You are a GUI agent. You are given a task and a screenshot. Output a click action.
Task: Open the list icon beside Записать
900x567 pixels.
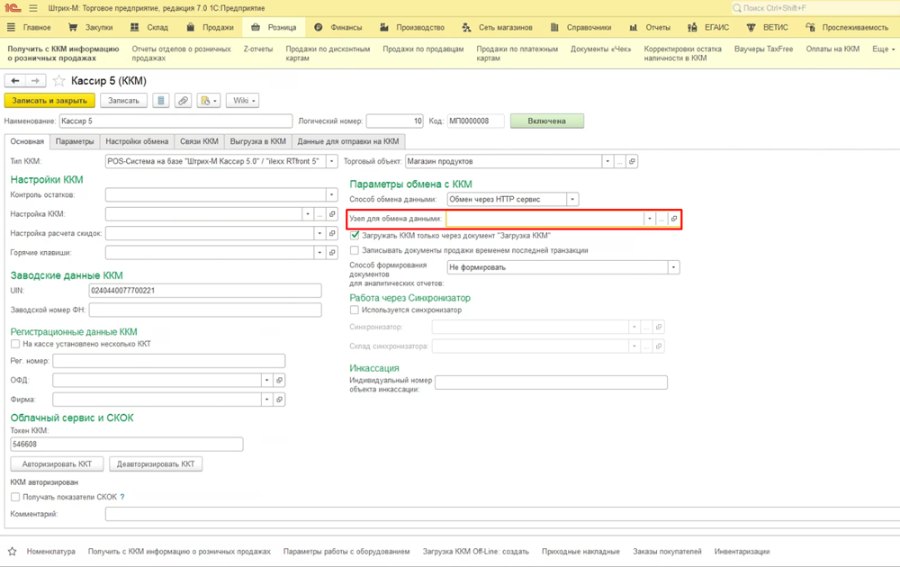pyautogui.click(x=161, y=100)
